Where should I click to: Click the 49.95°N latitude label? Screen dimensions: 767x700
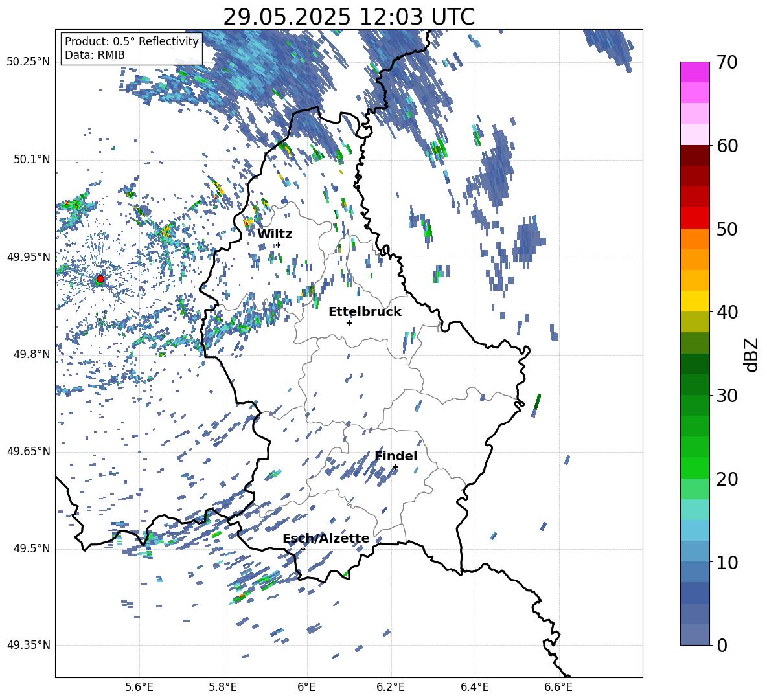click(x=29, y=256)
